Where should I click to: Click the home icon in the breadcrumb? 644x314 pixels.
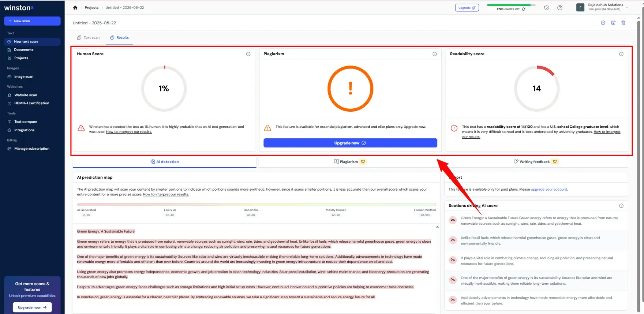tap(75, 8)
